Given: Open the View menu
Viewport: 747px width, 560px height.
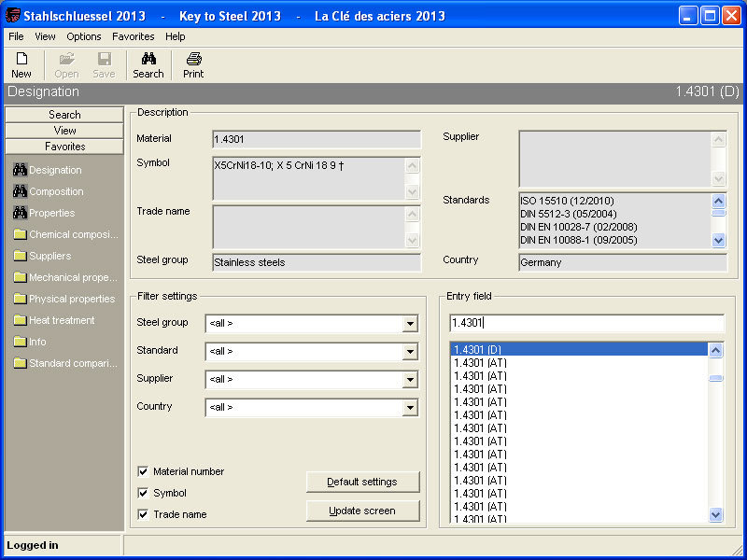Looking at the screenshot, I should [x=45, y=36].
